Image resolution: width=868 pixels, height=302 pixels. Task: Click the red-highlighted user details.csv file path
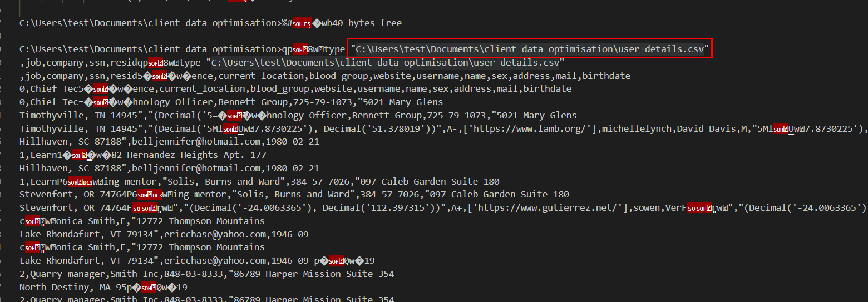(530, 49)
